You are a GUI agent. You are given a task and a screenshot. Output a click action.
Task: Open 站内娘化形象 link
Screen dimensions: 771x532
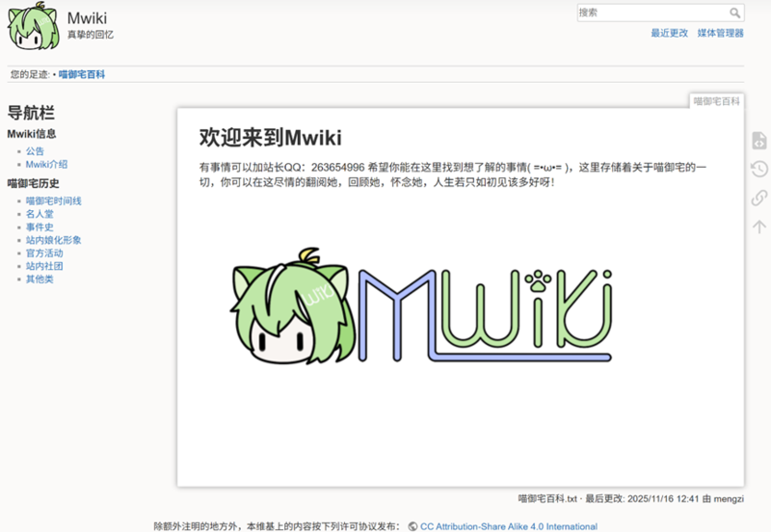54,240
